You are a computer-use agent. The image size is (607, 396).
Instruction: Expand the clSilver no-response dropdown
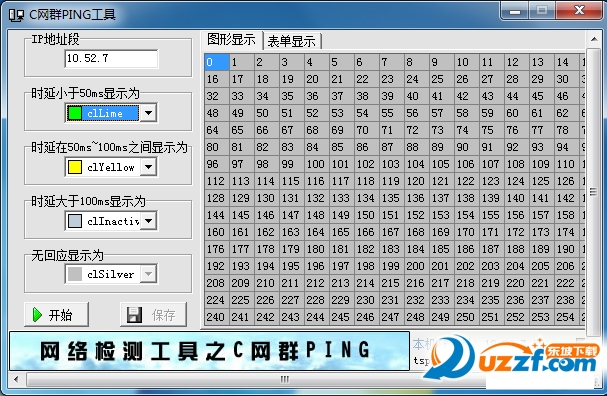coord(149,274)
